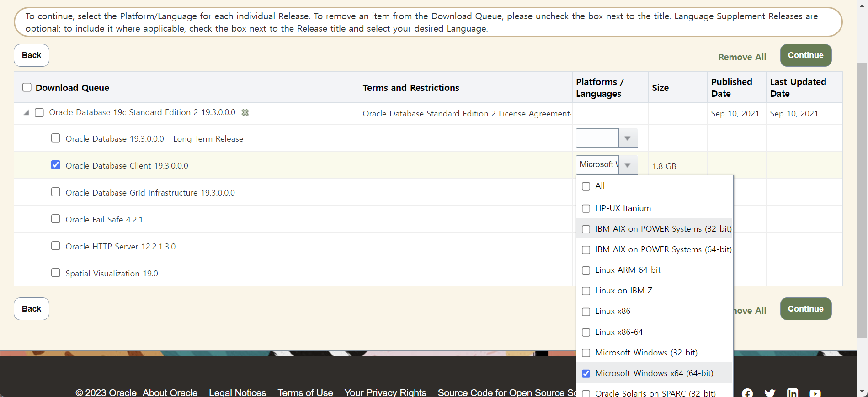
Task: Select Linux ARM 64-bit platform
Action: 586,270
